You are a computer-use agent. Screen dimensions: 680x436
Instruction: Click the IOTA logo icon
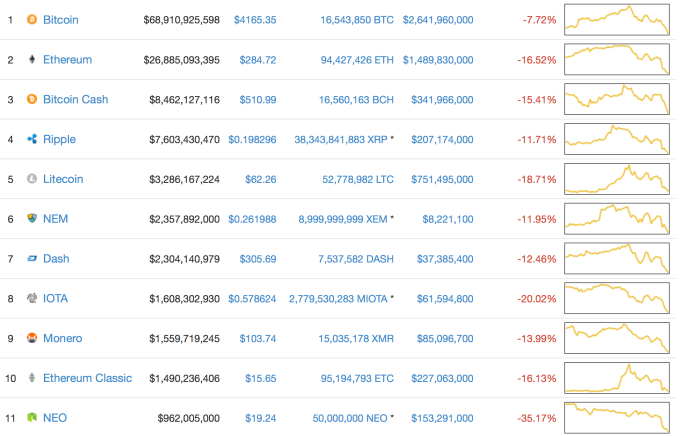click(31, 298)
